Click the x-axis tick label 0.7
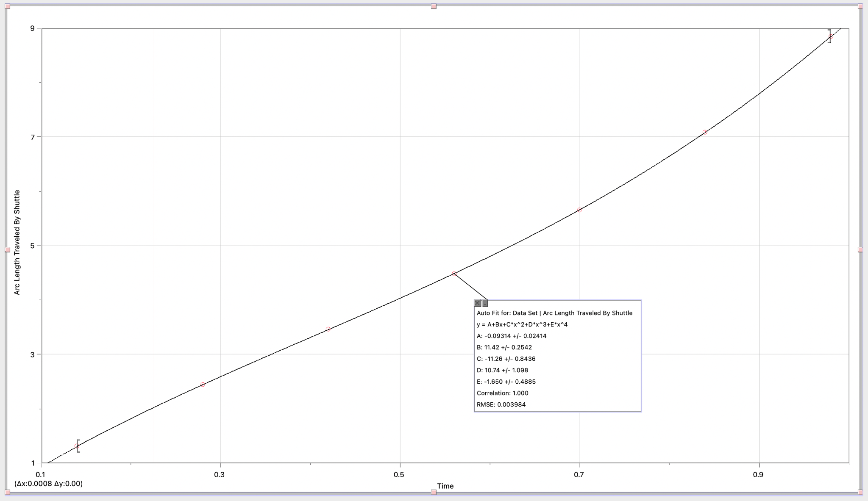 [579, 475]
